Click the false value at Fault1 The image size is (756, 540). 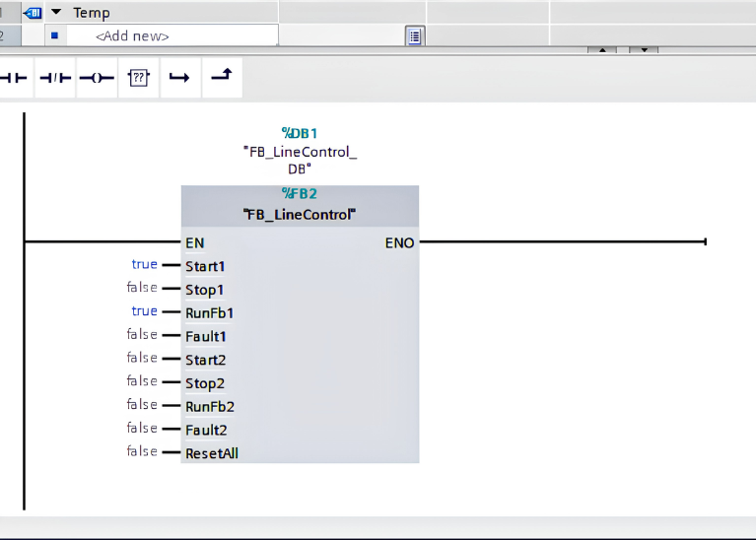coord(142,334)
